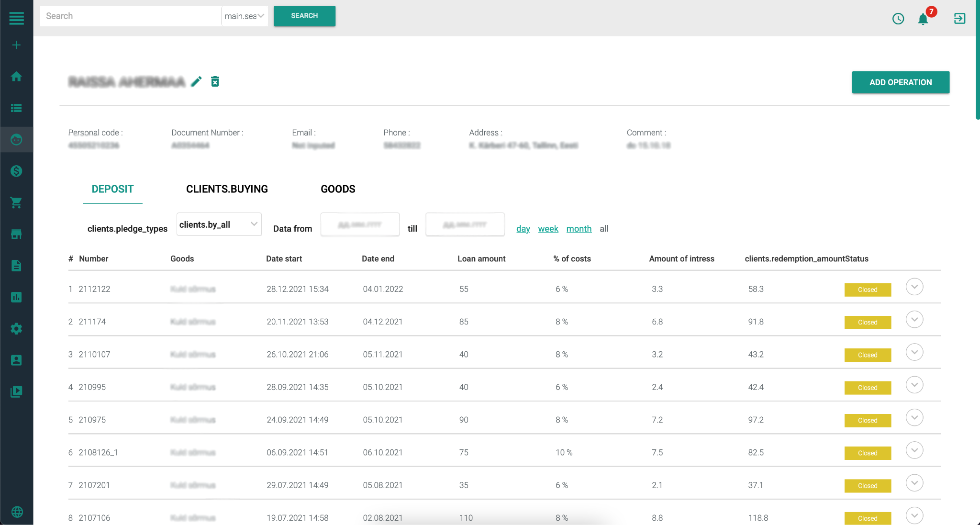The width and height of the screenshot is (980, 525).
Task: Select week date filter
Action: (548, 229)
